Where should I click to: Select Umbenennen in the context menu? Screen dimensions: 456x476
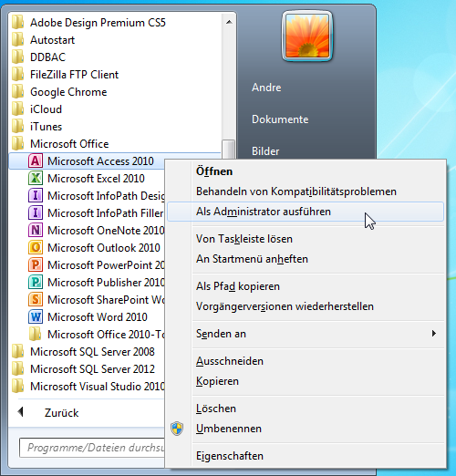pyautogui.click(x=306, y=429)
